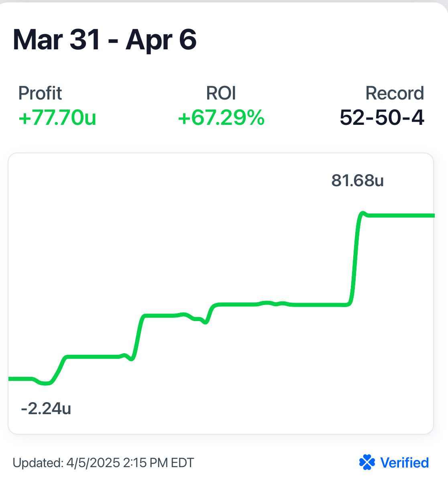Click the Verified text link

pyautogui.click(x=404, y=463)
